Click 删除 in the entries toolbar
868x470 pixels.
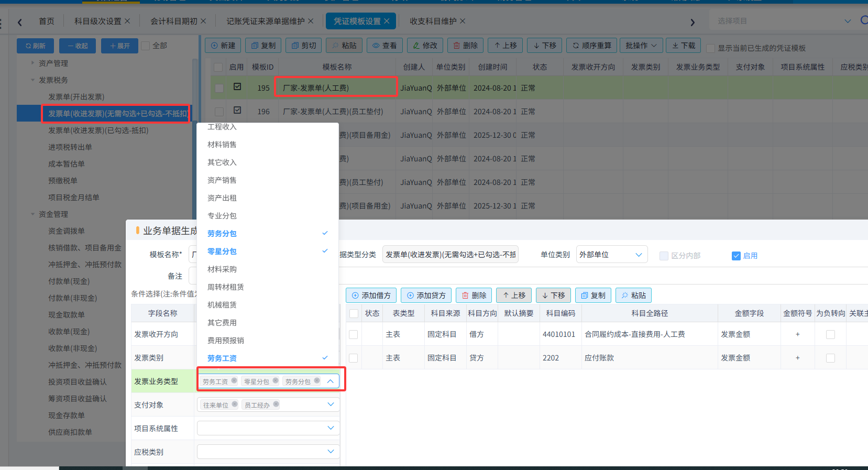pos(474,296)
